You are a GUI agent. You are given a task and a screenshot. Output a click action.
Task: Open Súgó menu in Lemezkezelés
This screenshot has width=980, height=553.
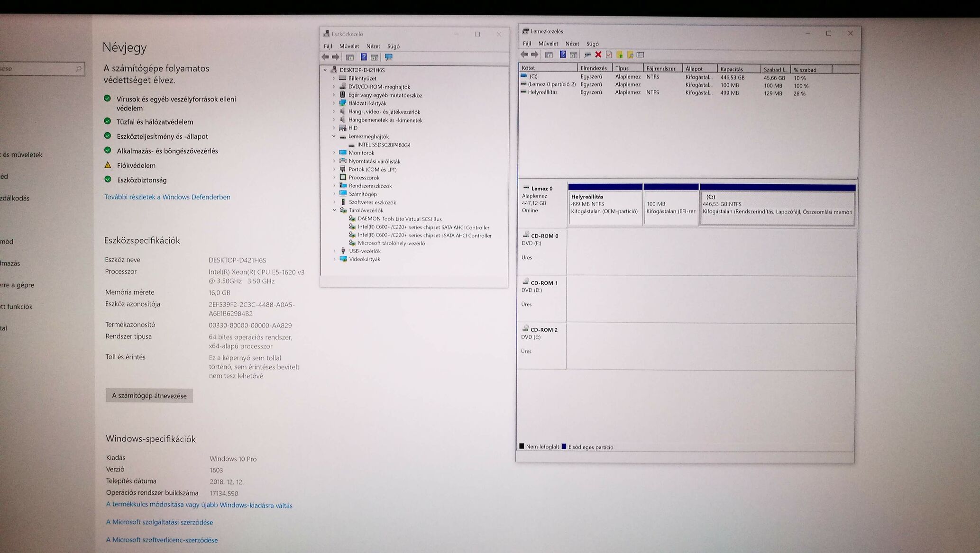pyautogui.click(x=593, y=44)
